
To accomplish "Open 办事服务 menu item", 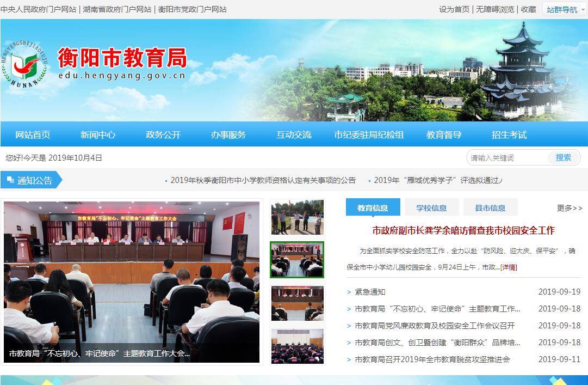I will [x=228, y=135].
